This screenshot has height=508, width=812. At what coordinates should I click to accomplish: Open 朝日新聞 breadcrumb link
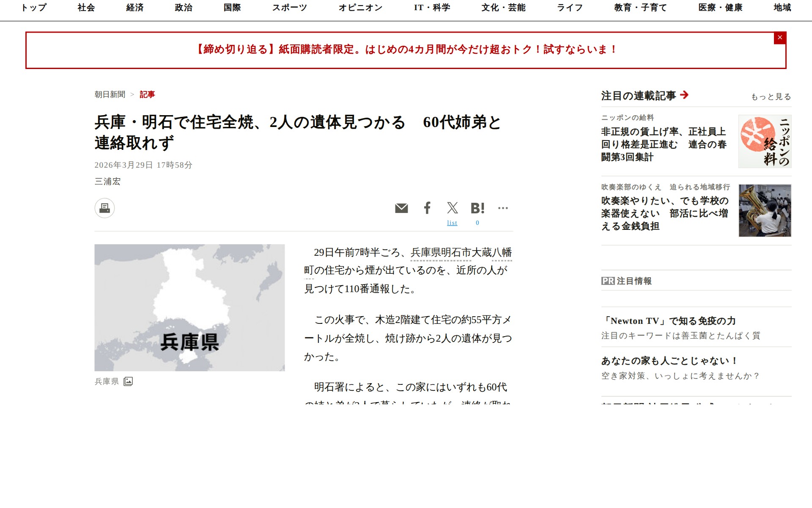[x=110, y=94]
